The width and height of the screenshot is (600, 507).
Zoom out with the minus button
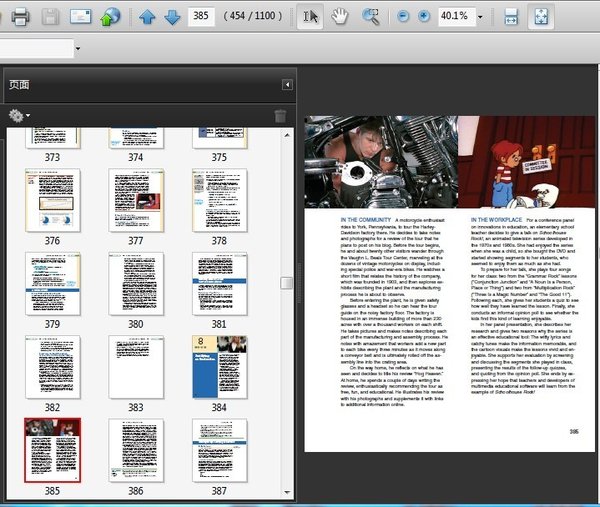pos(404,17)
